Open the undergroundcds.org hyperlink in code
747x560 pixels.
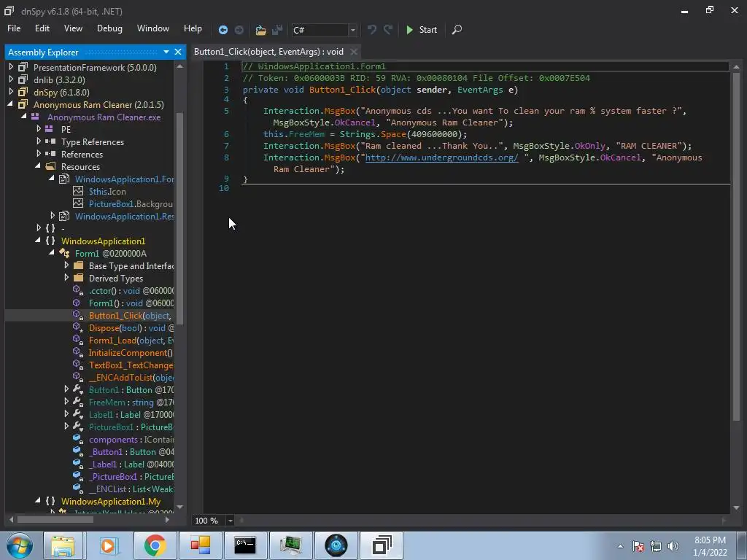(x=441, y=157)
